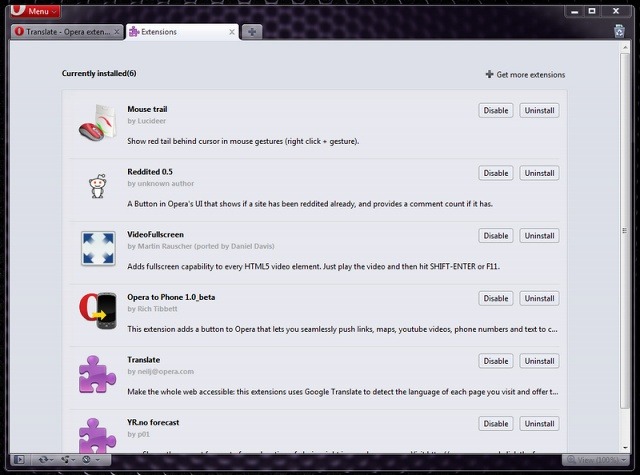Disable the Translate extension
The height and width of the screenshot is (475, 640).
tap(496, 361)
